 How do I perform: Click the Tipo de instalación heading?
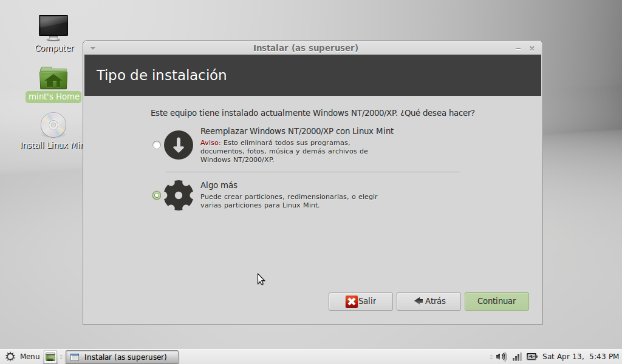(x=162, y=75)
